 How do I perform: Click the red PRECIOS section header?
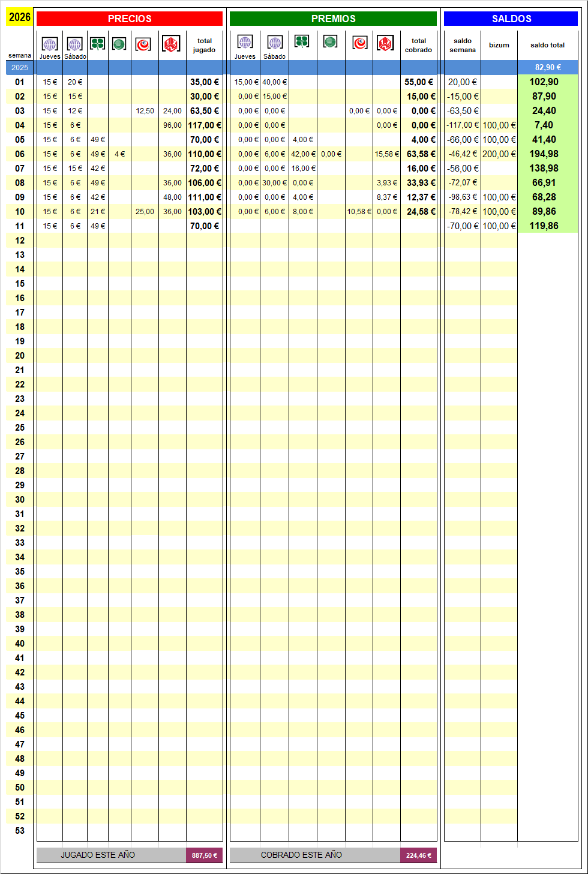pyautogui.click(x=130, y=19)
